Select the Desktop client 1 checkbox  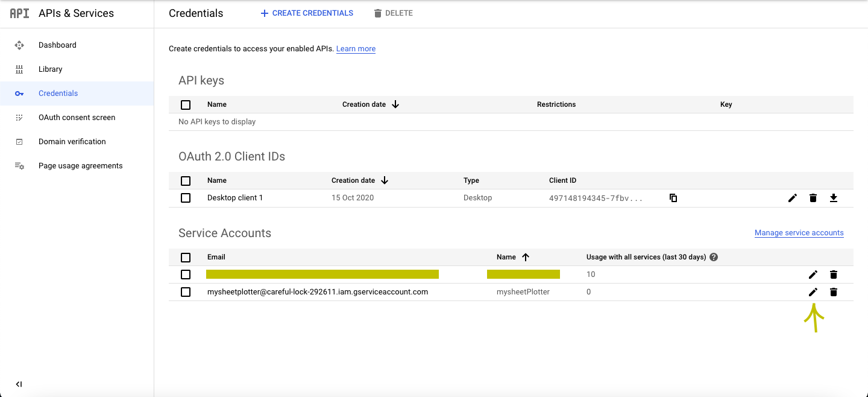186,198
